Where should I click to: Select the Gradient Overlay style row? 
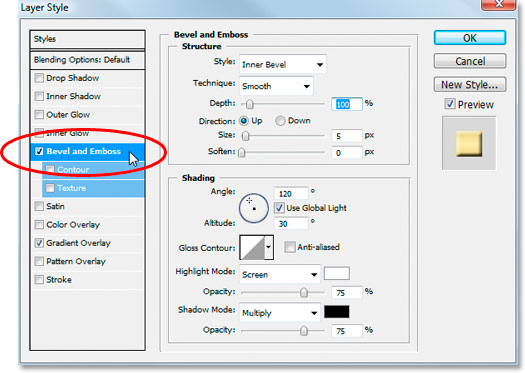[87, 243]
